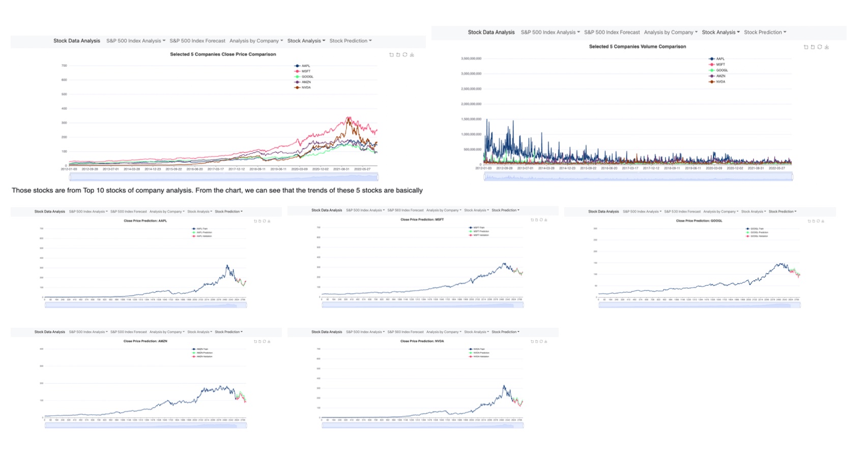868x455 pixels.
Task: Open S&P 500 Index Forecast above Close Price chart
Action: coord(197,41)
